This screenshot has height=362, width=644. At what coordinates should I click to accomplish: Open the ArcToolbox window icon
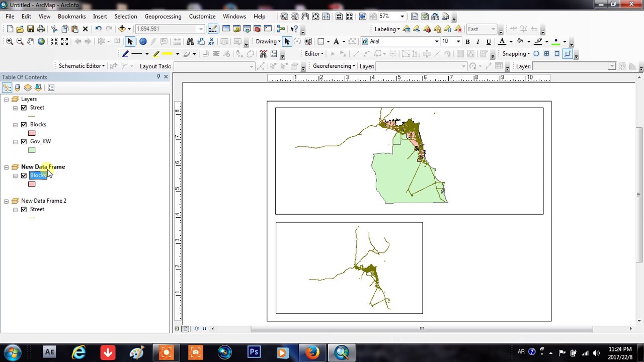point(257,29)
